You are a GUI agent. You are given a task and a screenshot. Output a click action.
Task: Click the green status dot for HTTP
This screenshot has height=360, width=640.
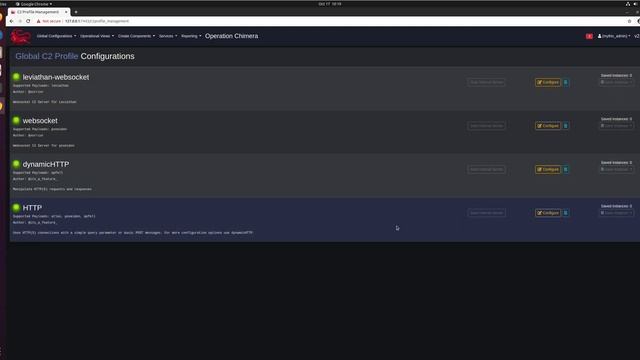point(16,207)
